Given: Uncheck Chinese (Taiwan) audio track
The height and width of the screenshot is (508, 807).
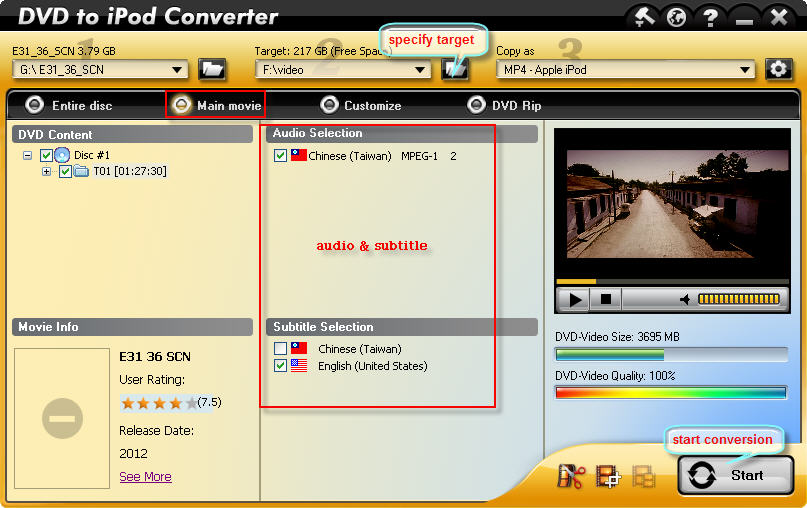Looking at the screenshot, I should [280, 155].
